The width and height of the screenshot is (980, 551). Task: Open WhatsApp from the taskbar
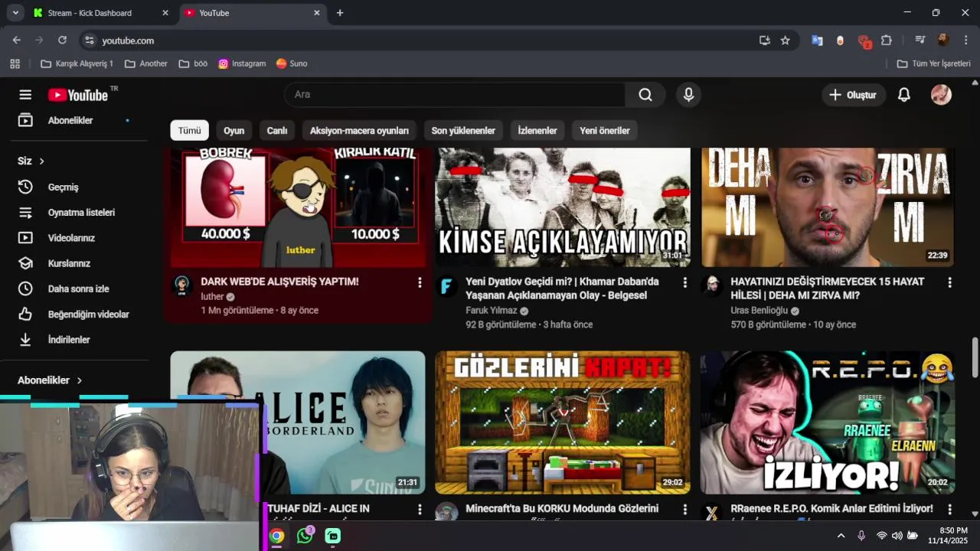(305, 536)
